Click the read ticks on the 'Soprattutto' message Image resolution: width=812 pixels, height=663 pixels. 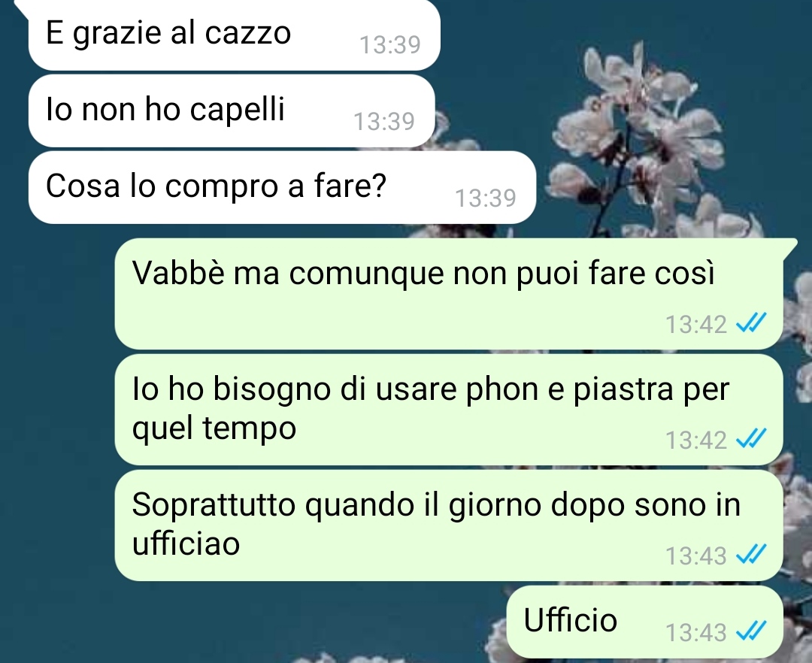pos(751,556)
